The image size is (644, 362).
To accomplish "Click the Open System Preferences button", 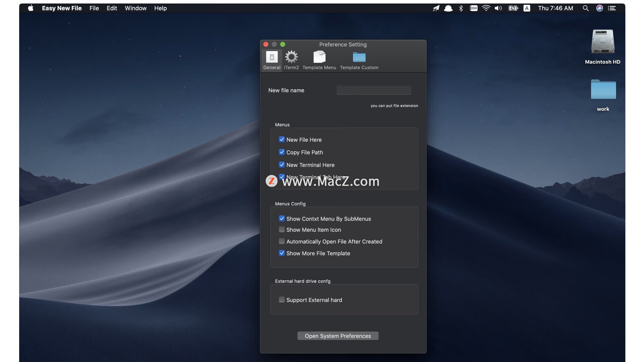I will (338, 336).
